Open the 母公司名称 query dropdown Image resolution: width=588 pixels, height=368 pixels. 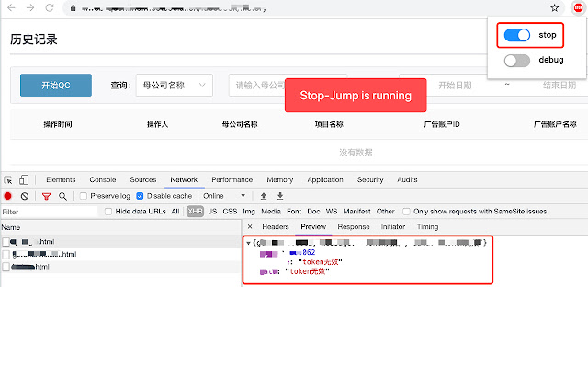175,86
